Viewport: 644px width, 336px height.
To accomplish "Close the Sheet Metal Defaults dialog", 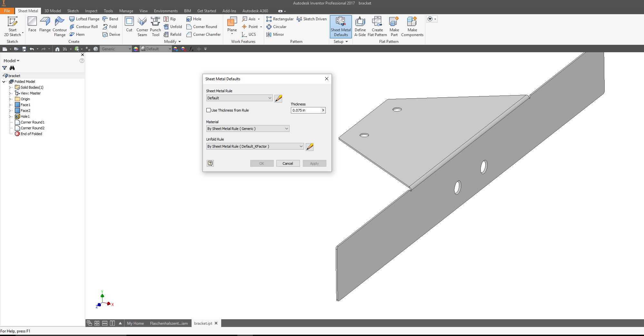I will (326, 79).
